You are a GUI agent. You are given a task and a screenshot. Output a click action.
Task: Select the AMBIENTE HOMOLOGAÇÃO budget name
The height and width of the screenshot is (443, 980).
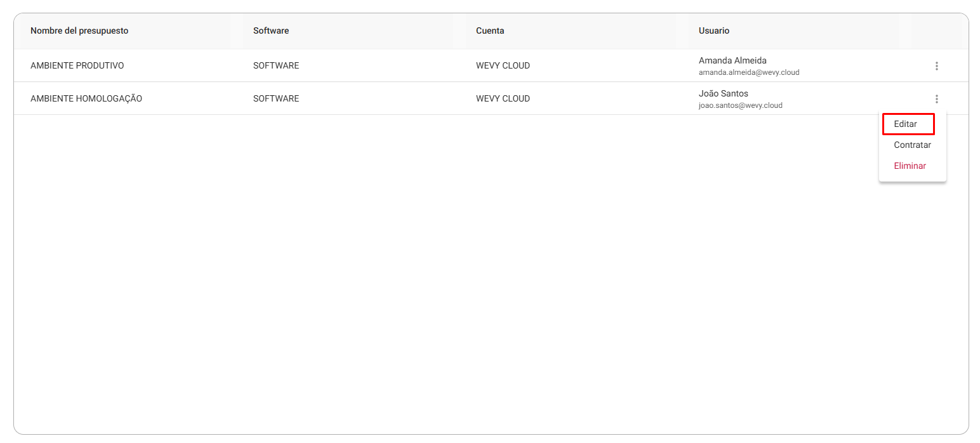86,98
